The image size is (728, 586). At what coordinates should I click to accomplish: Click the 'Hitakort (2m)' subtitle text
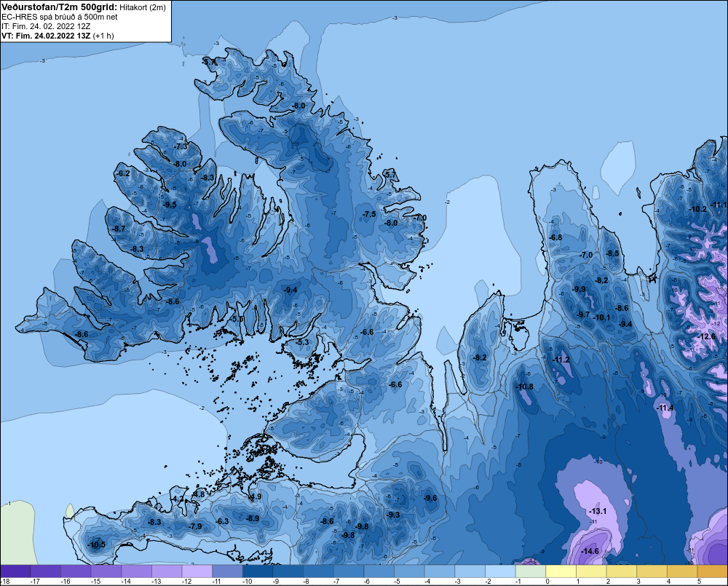click(143, 7)
